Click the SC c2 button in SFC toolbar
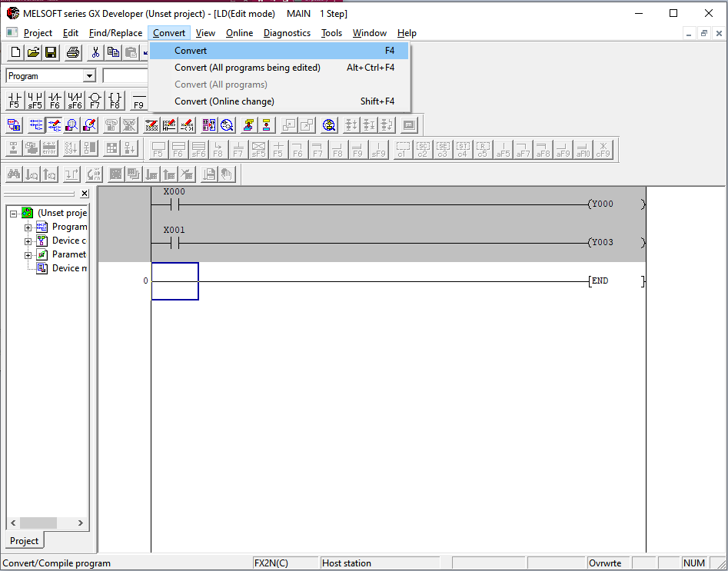Image resolution: width=728 pixels, height=571 pixels. 423,149
